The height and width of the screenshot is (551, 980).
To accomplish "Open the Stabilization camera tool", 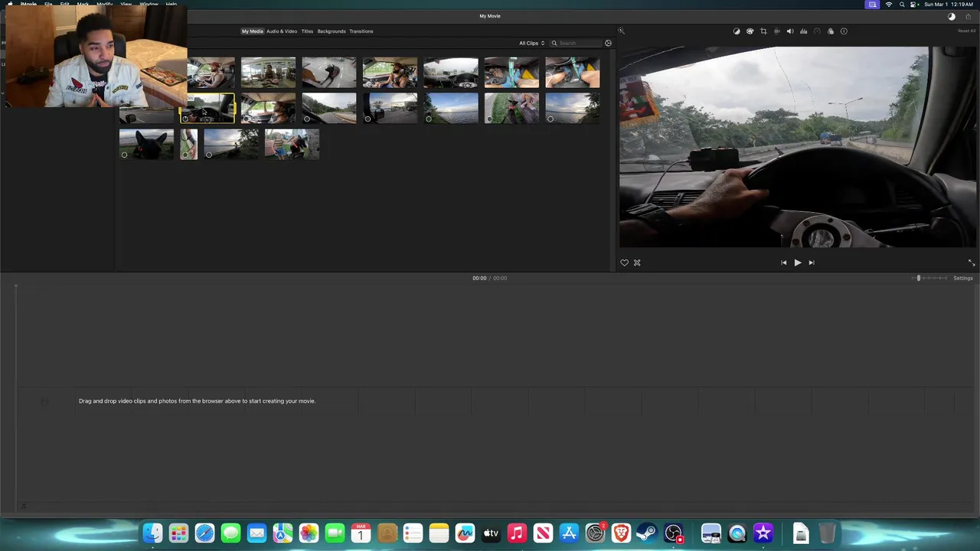I will [x=776, y=31].
